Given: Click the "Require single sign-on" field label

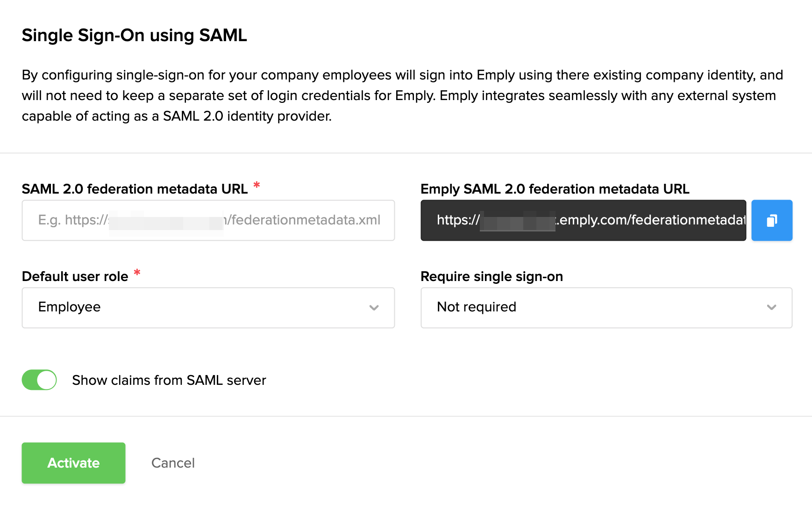Looking at the screenshot, I should tap(491, 276).
